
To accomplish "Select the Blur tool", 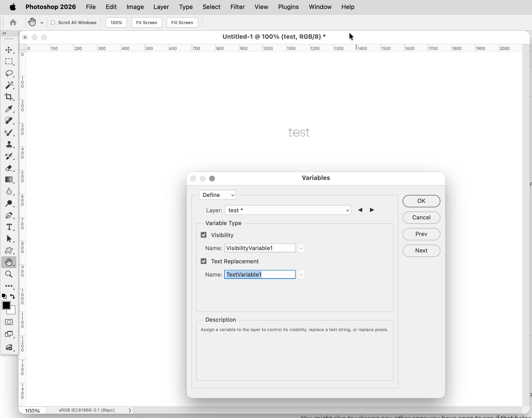I will [9, 191].
